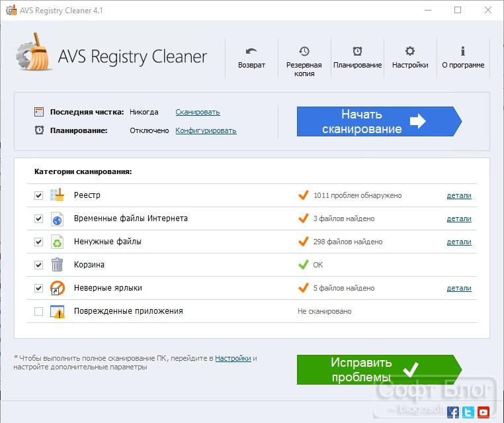Click '5 файлов найдено' status text
The width and height of the screenshot is (504, 423).
[x=344, y=288]
